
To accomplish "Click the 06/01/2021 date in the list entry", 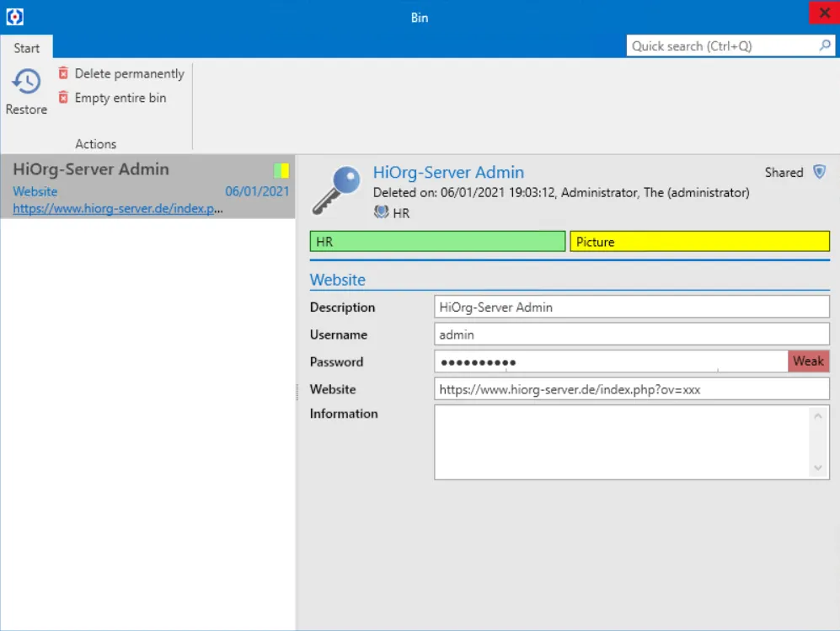I will pyautogui.click(x=257, y=191).
